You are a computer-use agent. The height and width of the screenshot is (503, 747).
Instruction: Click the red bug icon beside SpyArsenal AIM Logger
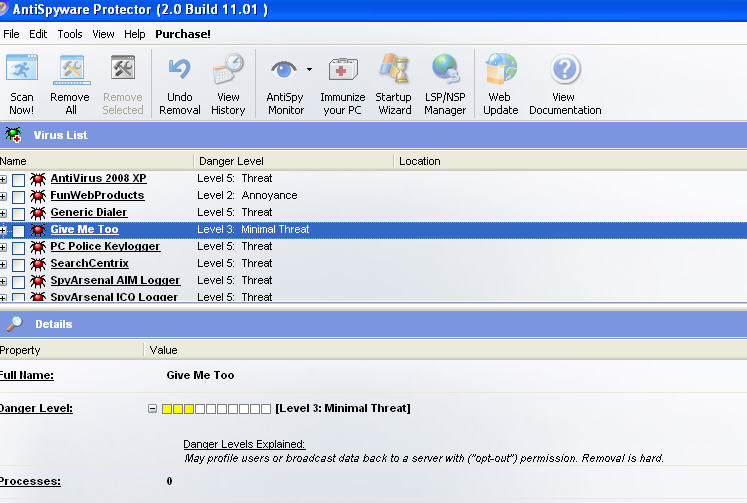(38, 281)
